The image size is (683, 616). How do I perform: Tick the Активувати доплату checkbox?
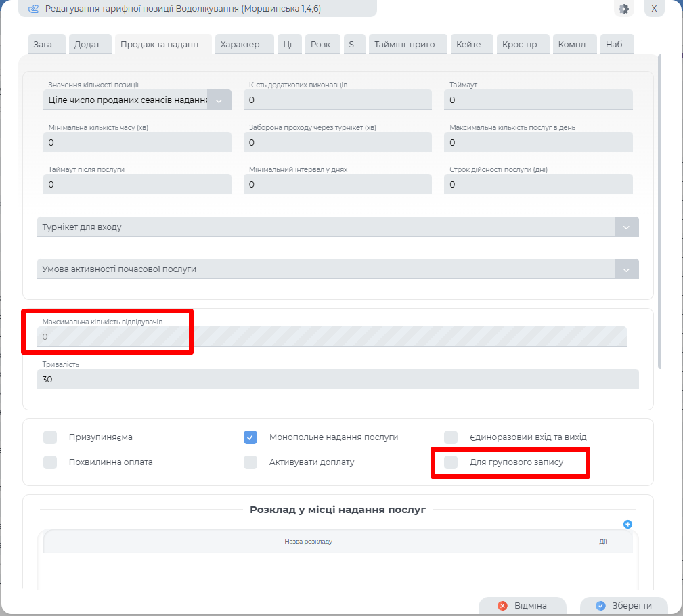coord(250,462)
